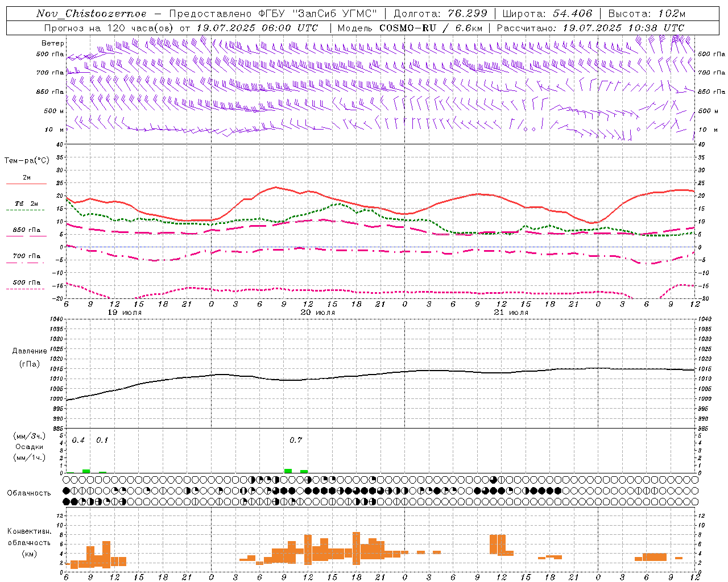This screenshot has width=728, height=582.
Task: Click the 700 гПа temperature legend label
Action: pos(27,256)
